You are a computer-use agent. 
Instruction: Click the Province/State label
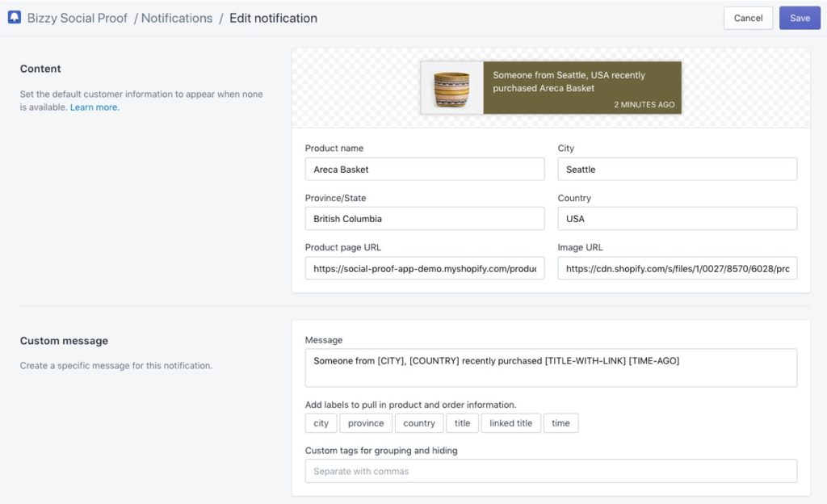tap(335, 198)
